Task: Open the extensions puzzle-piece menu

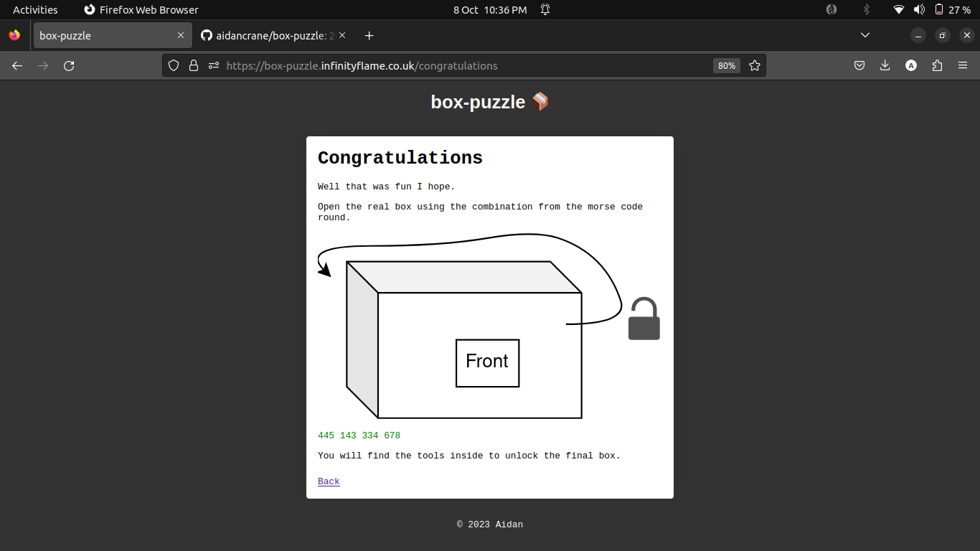Action: 937,65
